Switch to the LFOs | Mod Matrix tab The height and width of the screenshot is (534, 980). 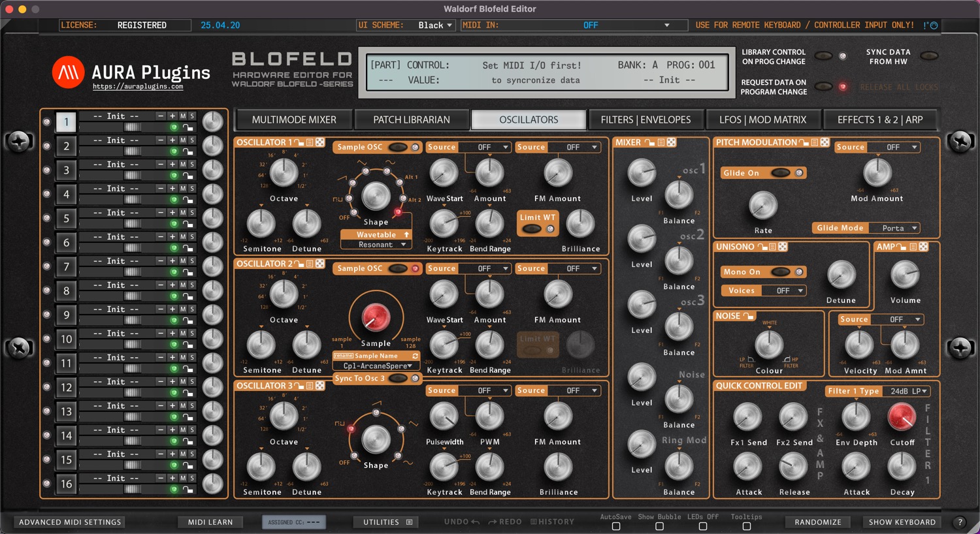(763, 120)
